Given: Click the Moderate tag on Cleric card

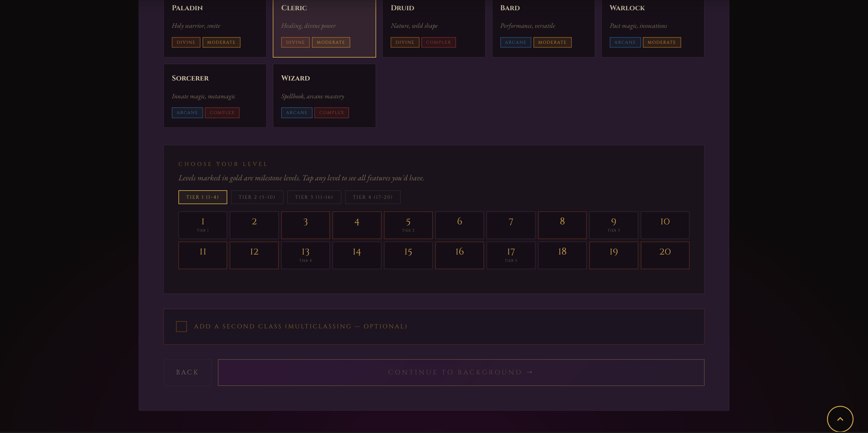Looking at the screenshot, I should point(331,43).
